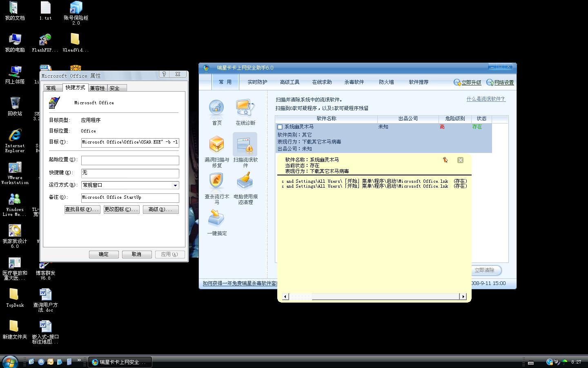Click the 快捷键 shortcut key field
The image size is (588, 368).
(130, 173)
